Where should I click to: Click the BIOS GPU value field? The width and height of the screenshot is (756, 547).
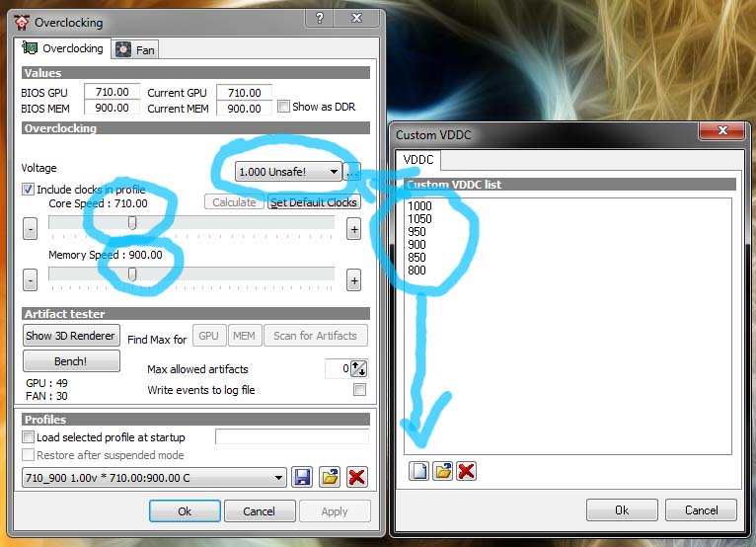point(112,92)
